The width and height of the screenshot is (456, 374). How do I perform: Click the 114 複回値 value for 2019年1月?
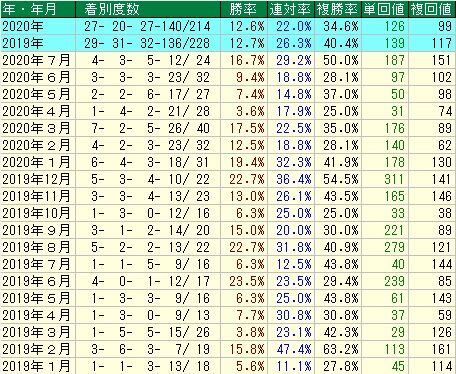point(442,366)
